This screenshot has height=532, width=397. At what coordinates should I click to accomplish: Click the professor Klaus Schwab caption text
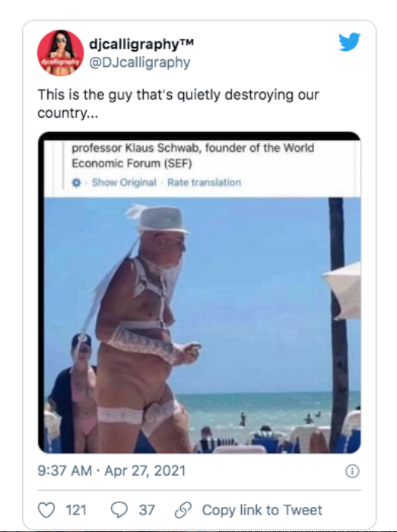(192, 156)
